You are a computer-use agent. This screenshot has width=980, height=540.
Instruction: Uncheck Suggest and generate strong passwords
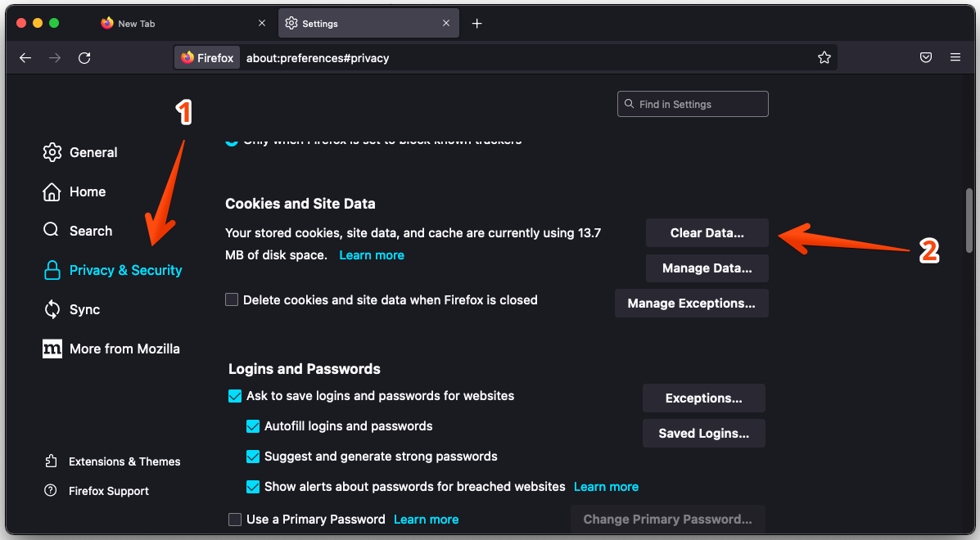pyautogui.click(x=253, y=457)
